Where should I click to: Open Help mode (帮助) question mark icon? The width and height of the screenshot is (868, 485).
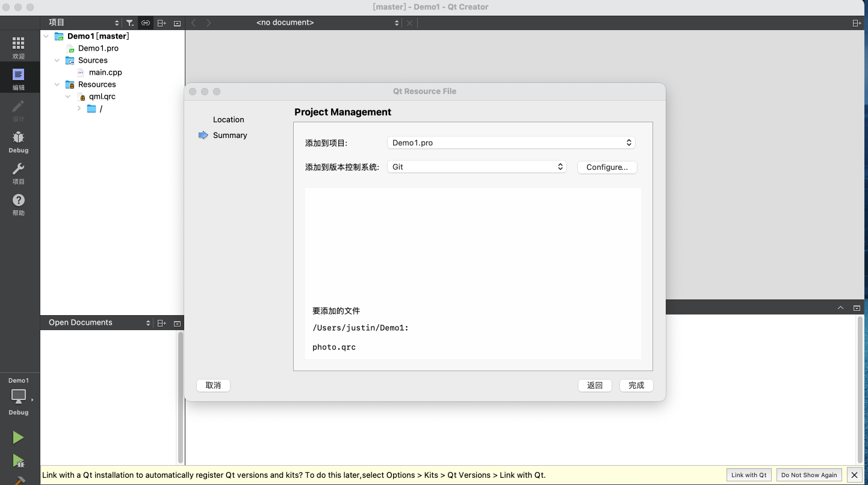(x=19, y=204)
